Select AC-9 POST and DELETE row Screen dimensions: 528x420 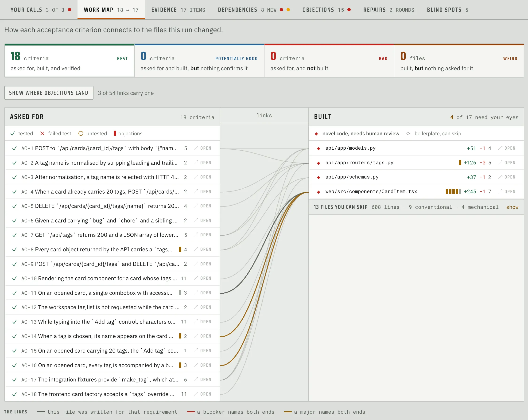click(x=112, y=264)
